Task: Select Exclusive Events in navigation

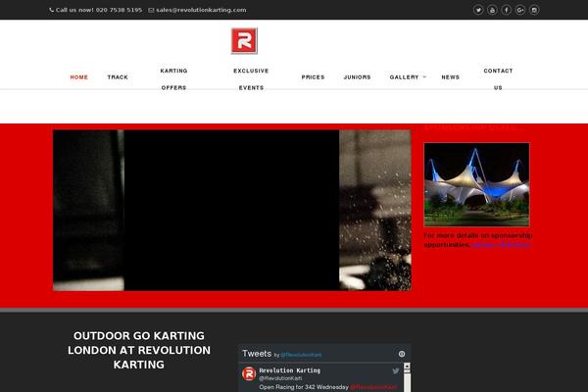Action: [x=251, y=78]
